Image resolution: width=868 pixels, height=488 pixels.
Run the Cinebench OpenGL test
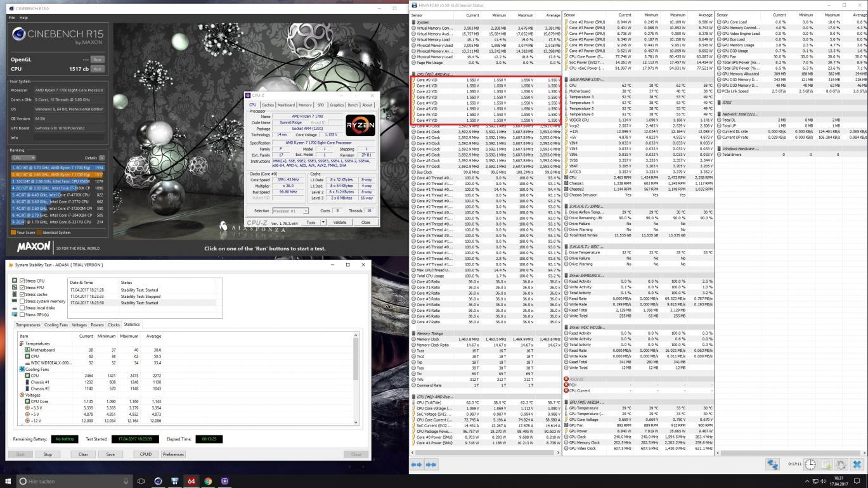[98, 59]
